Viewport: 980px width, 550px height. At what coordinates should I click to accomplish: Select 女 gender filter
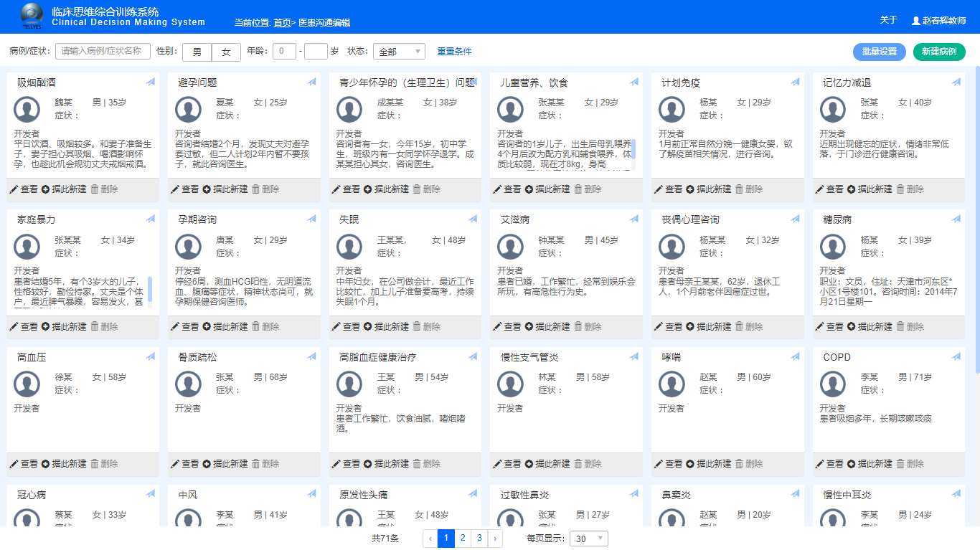[226, 52]
